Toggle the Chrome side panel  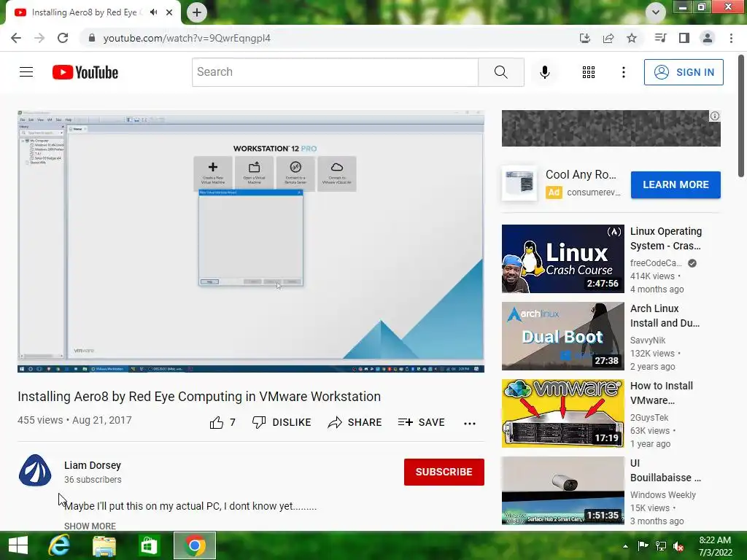[x=684, y=38]
